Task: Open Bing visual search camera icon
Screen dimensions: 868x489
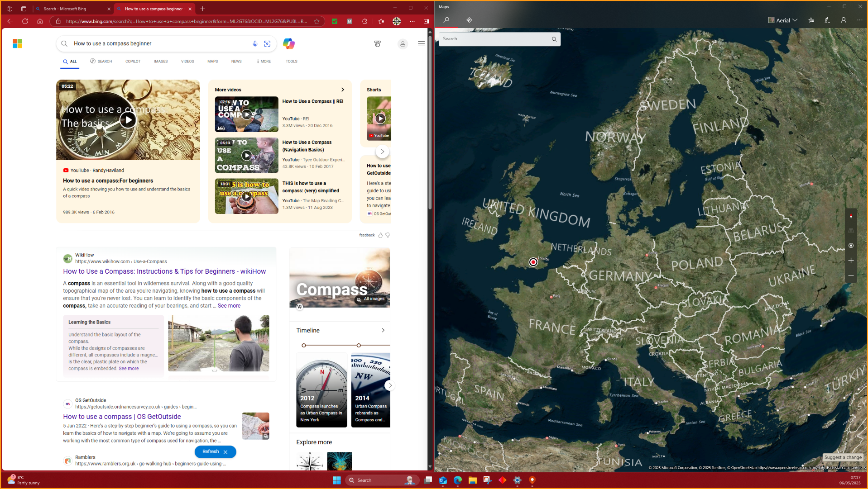Action: (x=267, y=43)
